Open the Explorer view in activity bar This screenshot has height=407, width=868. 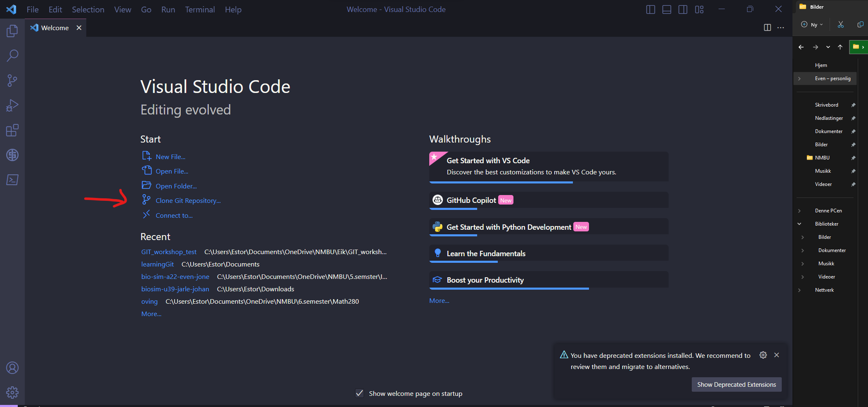pos(12,31)
